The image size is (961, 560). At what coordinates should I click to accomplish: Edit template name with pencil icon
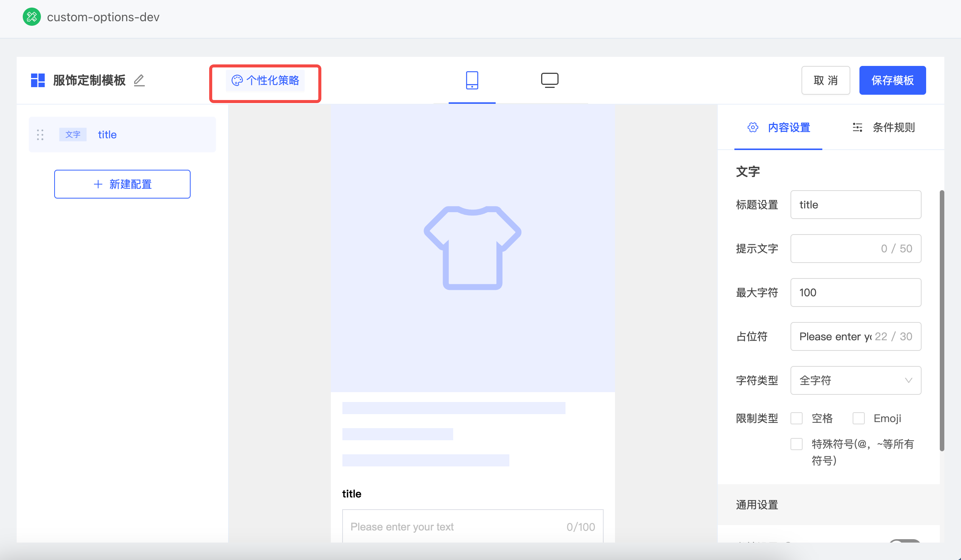139,80
